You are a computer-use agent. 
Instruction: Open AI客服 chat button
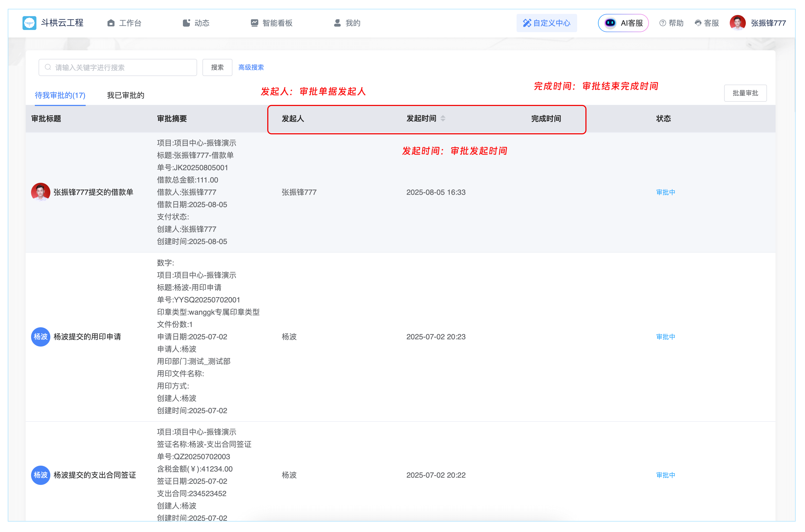pyautogui.click(x=623, y=23)
